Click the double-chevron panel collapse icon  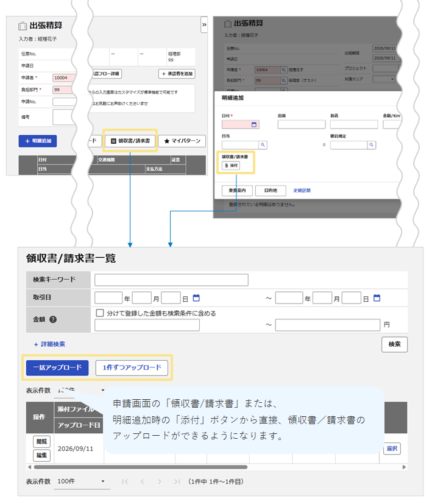pyautogui.click(x=204, y=25)
